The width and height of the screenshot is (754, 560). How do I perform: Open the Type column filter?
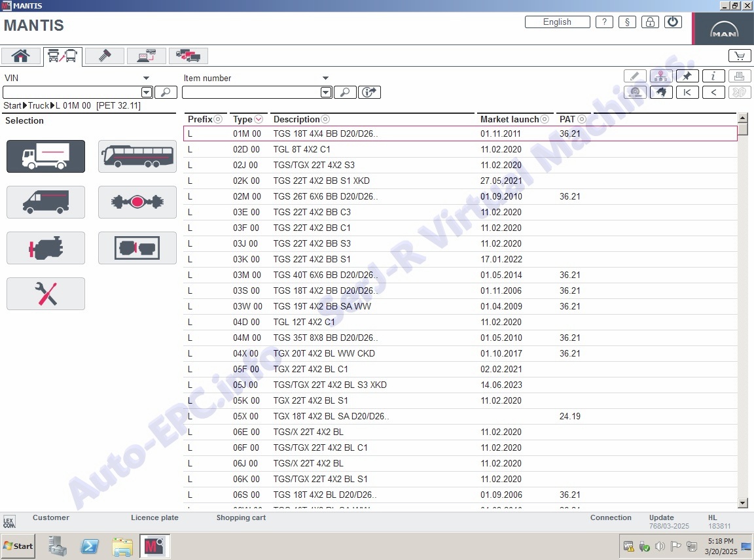point(259,119)
